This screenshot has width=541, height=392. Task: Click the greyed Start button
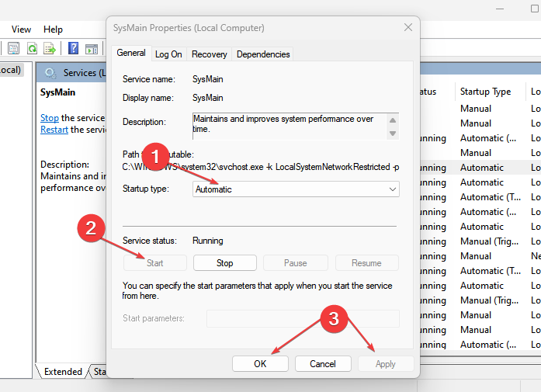(x=155, y=263)
